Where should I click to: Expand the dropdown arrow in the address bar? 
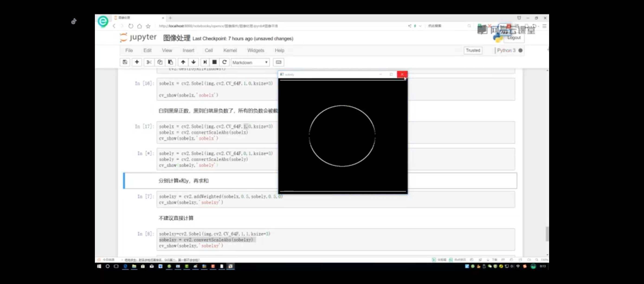(x=420, y=26)
